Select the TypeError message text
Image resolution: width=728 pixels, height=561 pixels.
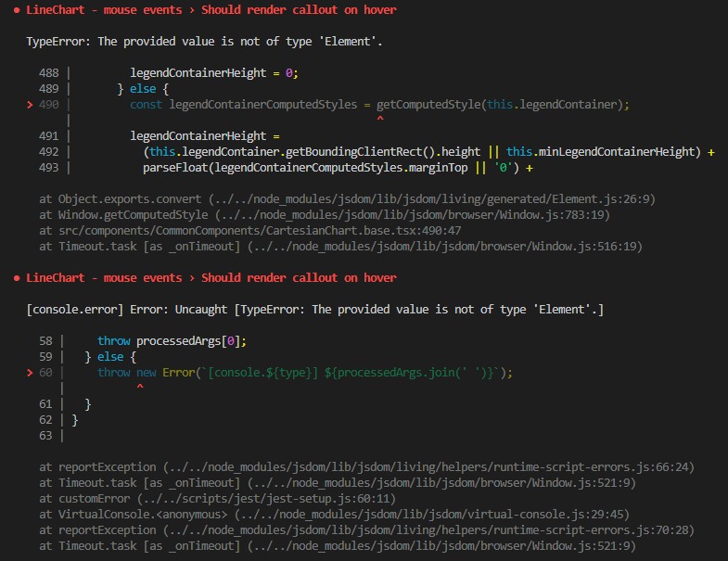point(204,42)
